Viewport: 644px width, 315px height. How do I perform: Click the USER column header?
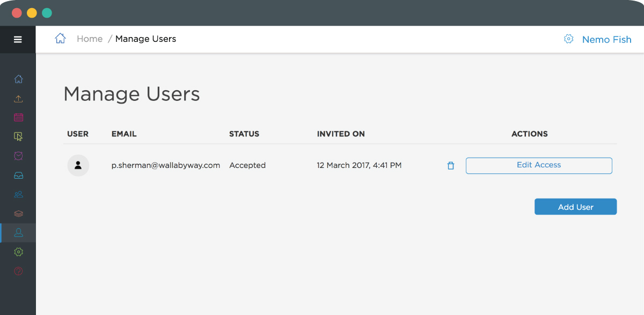point(78,134)
